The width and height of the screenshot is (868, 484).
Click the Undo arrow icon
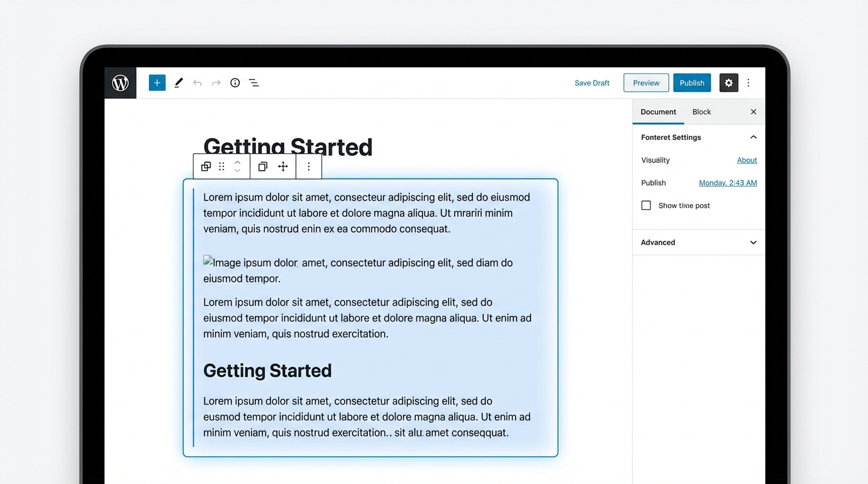197,83
